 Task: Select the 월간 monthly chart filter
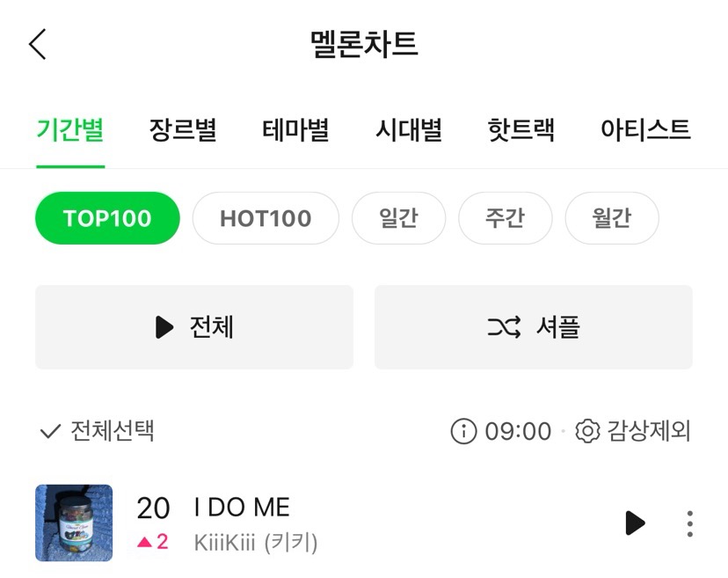pyautogui.click(x=612, y=218)
